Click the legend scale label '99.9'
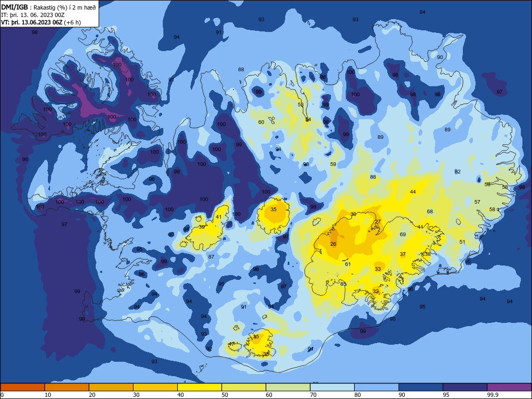This screenshot has height=399, width=532. [x=493, y=395]
